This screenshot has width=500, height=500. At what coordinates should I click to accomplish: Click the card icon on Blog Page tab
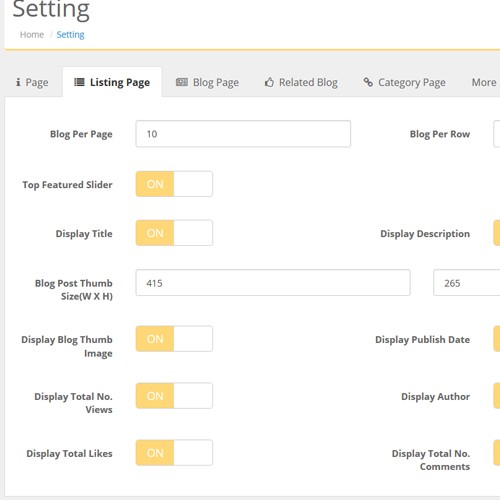coord(182,82)
